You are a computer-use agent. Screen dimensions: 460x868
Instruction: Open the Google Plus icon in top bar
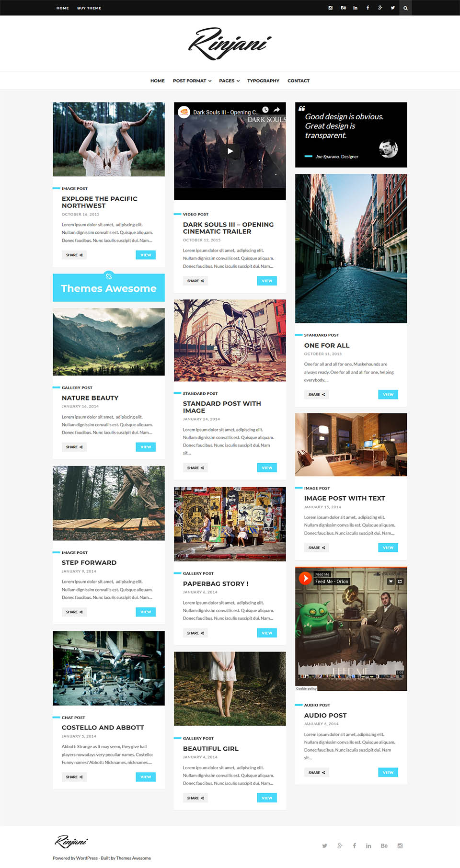click(x=380, y=8)
